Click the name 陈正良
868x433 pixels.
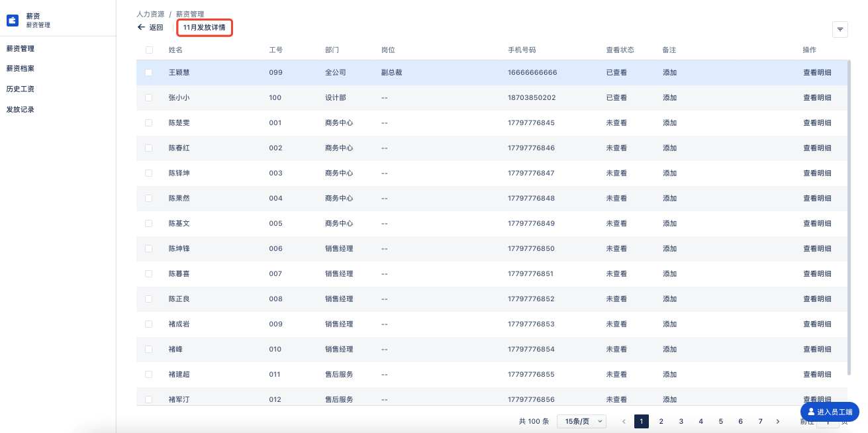point(179,299)
